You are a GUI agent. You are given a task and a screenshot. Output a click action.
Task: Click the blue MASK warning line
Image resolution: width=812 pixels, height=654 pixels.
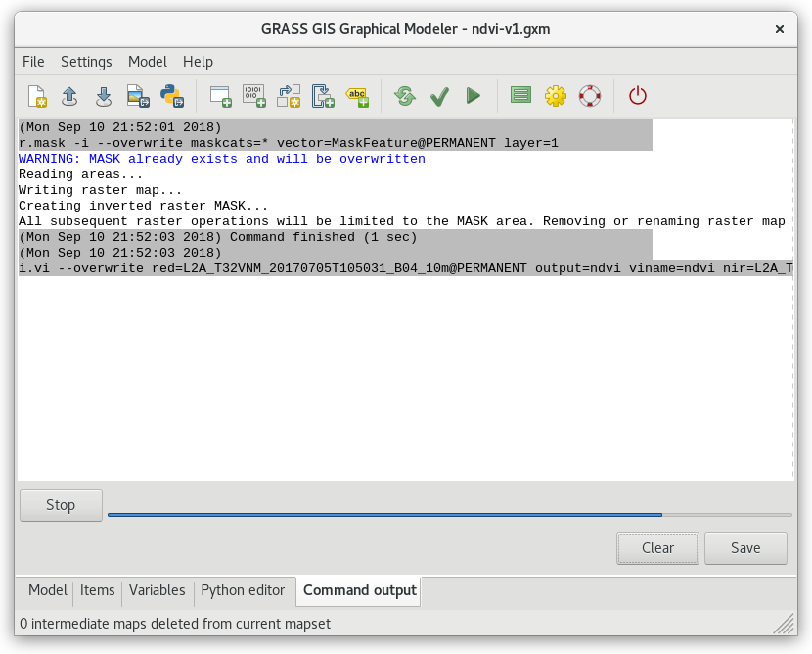pyautogui.click(x=222, y=159)
